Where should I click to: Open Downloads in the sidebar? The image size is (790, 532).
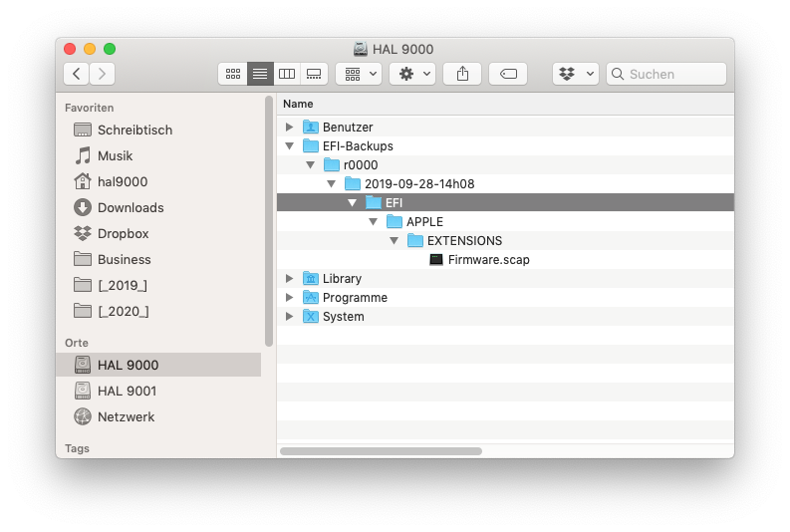pyautogui.click(x=159, y=207)
